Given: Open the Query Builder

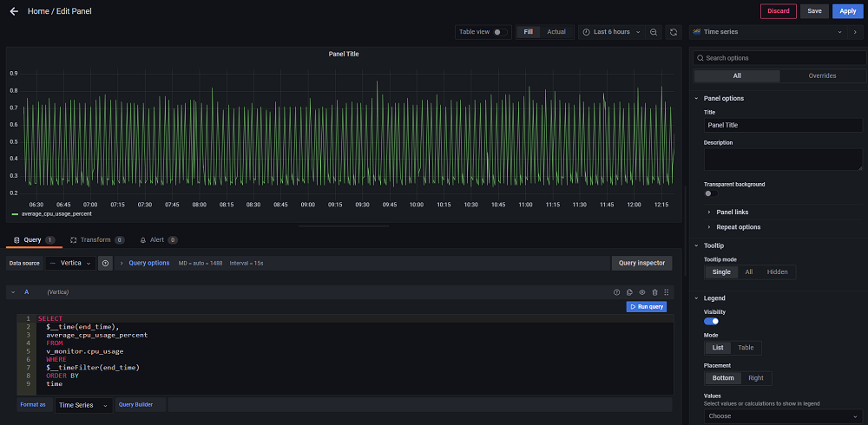Looking at the screenshot, I should click(x=135, y=405).
